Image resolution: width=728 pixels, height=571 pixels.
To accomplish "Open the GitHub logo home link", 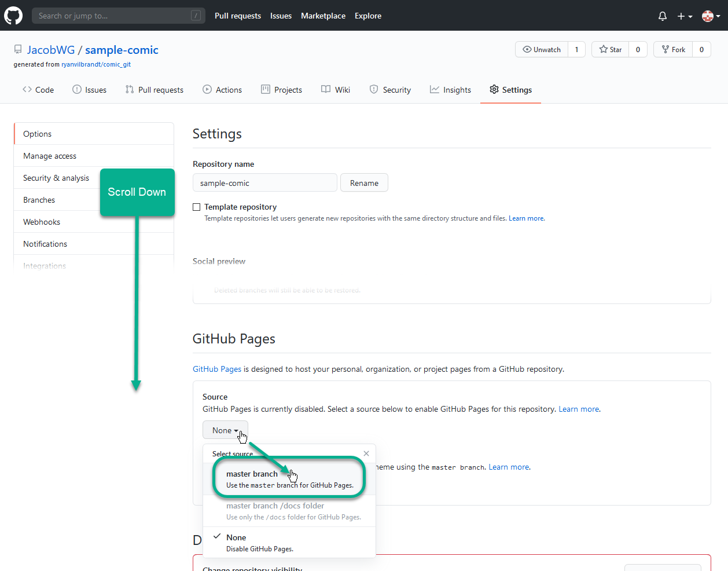I will (13, 16).
